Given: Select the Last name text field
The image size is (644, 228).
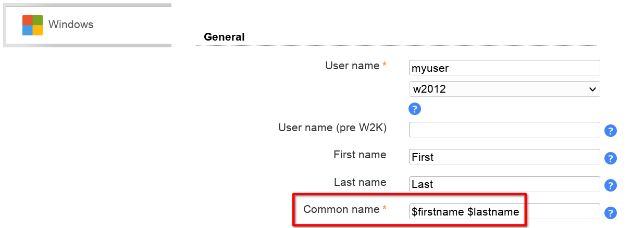Looking at the screenshot, I should (x=504, y=184).
